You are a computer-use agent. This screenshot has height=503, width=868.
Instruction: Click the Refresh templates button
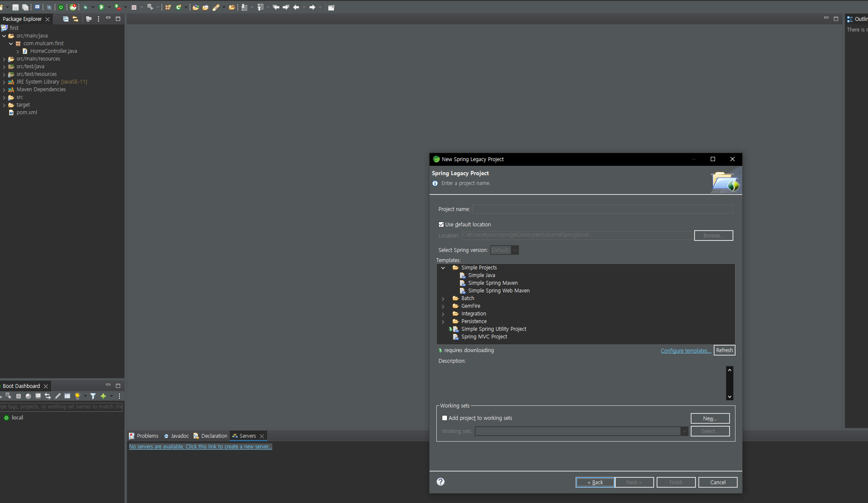724,350
